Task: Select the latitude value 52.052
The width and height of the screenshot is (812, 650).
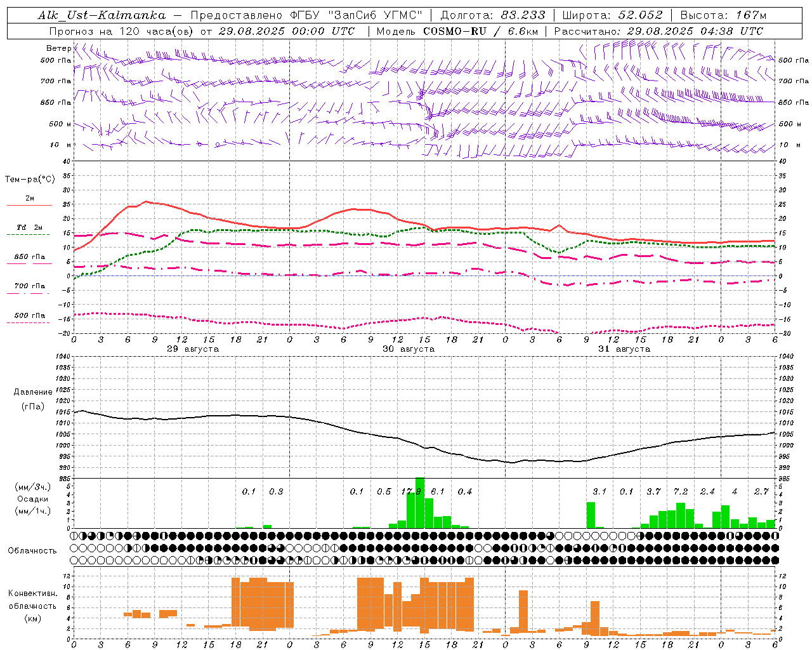Action: pyautogui.click(x=640, y=15)
